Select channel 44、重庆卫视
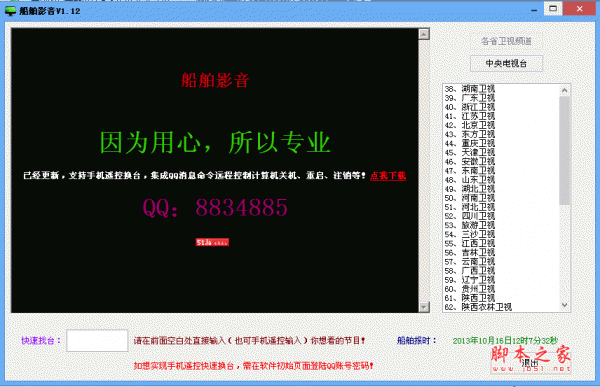 [470, 144]
